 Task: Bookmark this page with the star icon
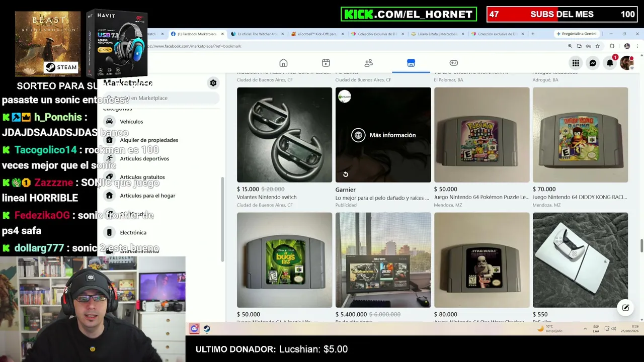pyautogui.click(x=597, y=46)
